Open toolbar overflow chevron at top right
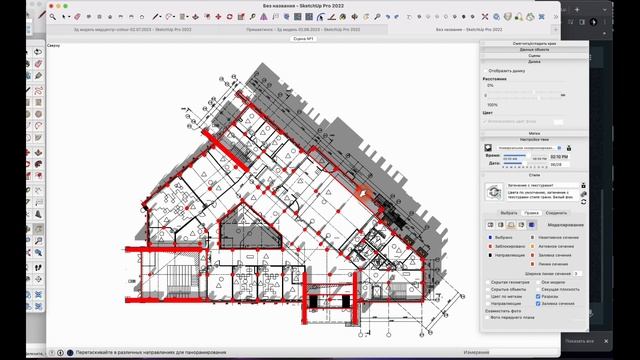Image resolution: width=640 pixels, height=360 pixels. tap(556, 17)
